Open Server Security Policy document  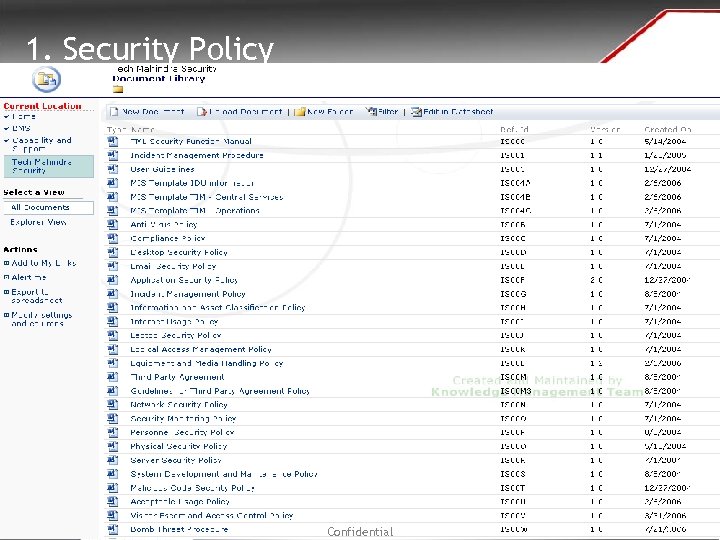point(176,460)
